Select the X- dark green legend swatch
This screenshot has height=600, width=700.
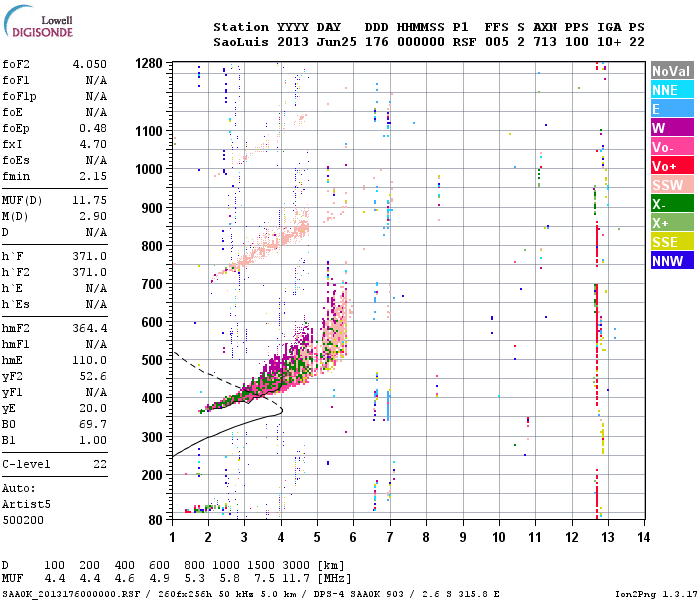click(672, 204)
